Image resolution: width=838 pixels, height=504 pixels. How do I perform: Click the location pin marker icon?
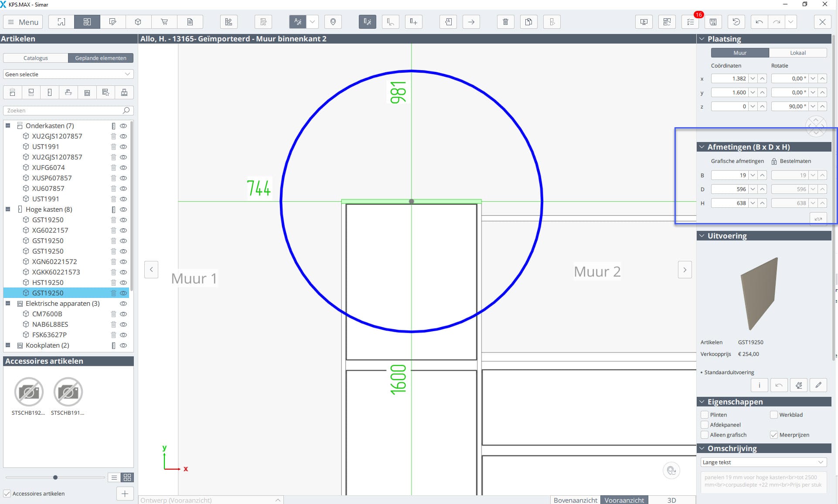pyautogui.click(x=333, y=22)
